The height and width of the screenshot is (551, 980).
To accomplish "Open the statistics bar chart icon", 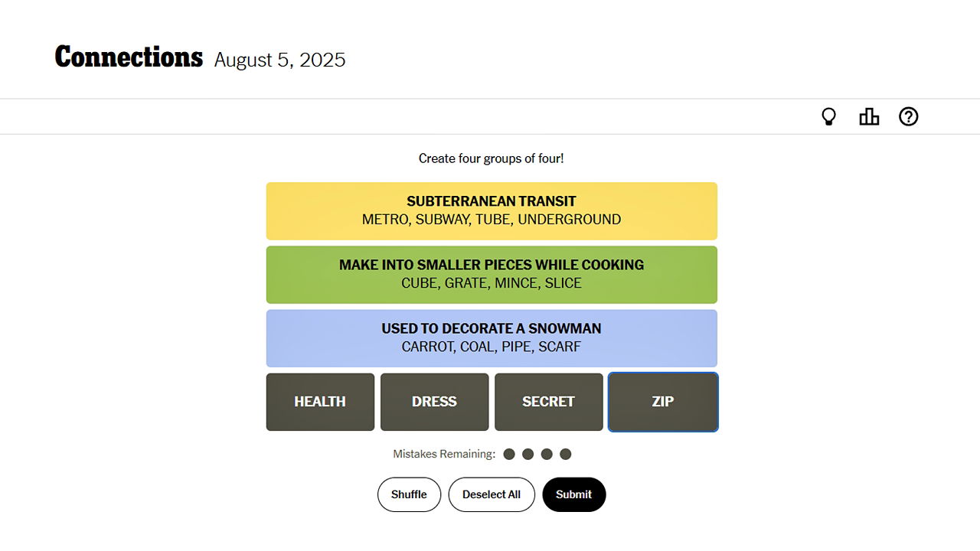I will click(x=869, y=116).
